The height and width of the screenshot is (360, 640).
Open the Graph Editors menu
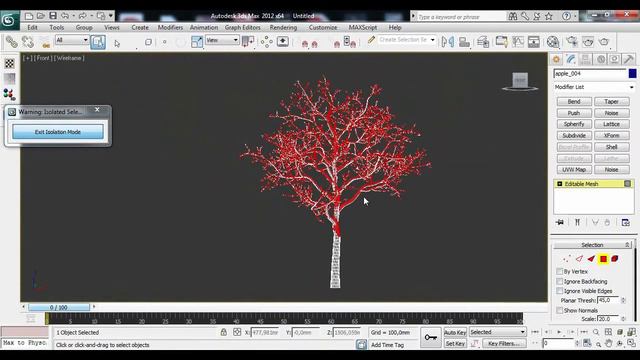click(x=242, y=28)
